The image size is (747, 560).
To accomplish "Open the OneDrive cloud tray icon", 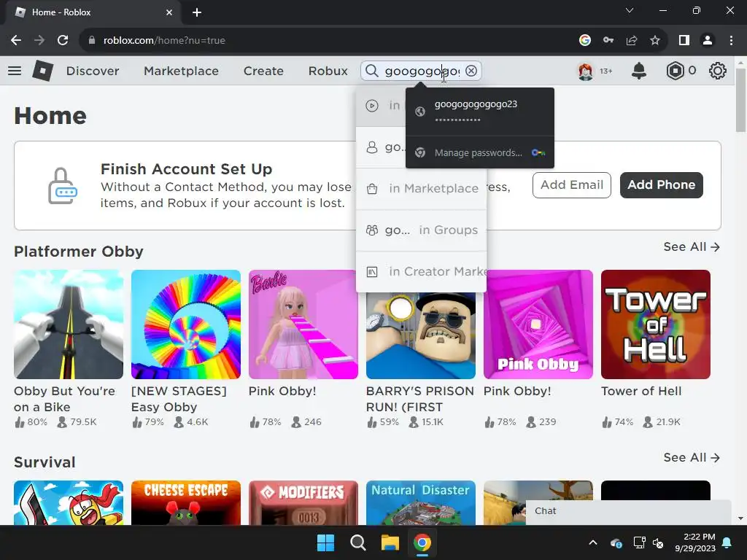I will pyautogui.click(x=616, y=542).
